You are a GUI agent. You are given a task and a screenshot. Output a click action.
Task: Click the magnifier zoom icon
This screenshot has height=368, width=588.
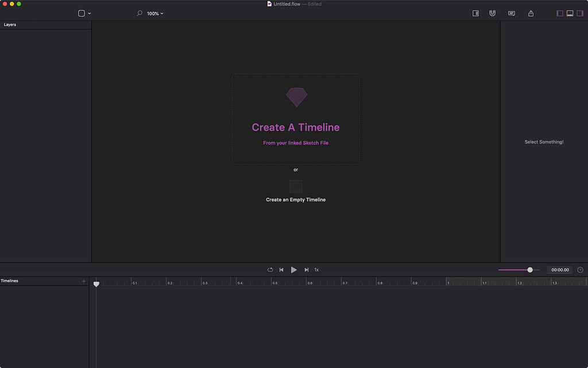pyautogui.click(x=140, y=13)
